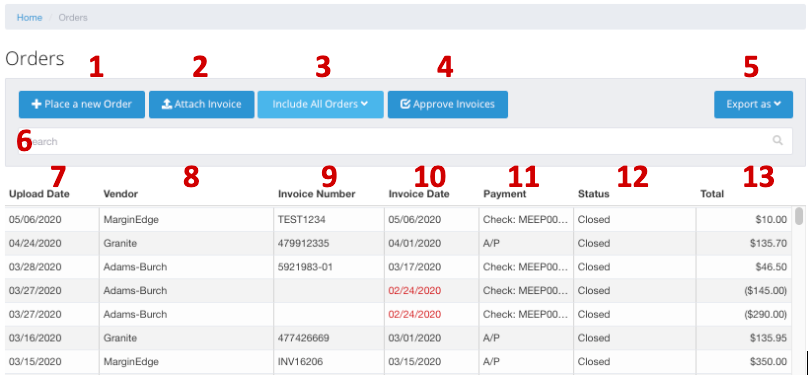
Task: Click the $10.00 total cell
Action: pos(772,219)
